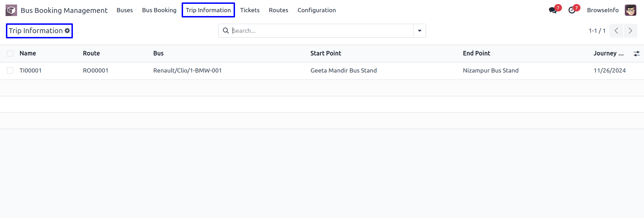The image size is (644, 218).
Task: Sort by the Start Point column
Action: [326, 53]
